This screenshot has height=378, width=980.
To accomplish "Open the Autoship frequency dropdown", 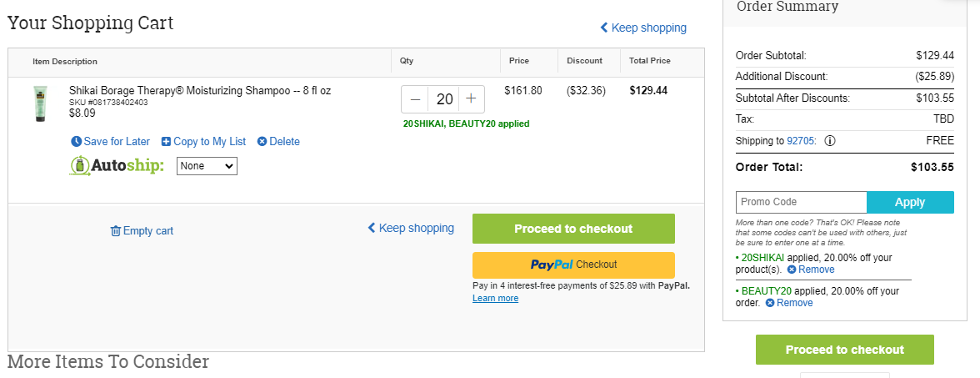I will (x=207, y=166).
